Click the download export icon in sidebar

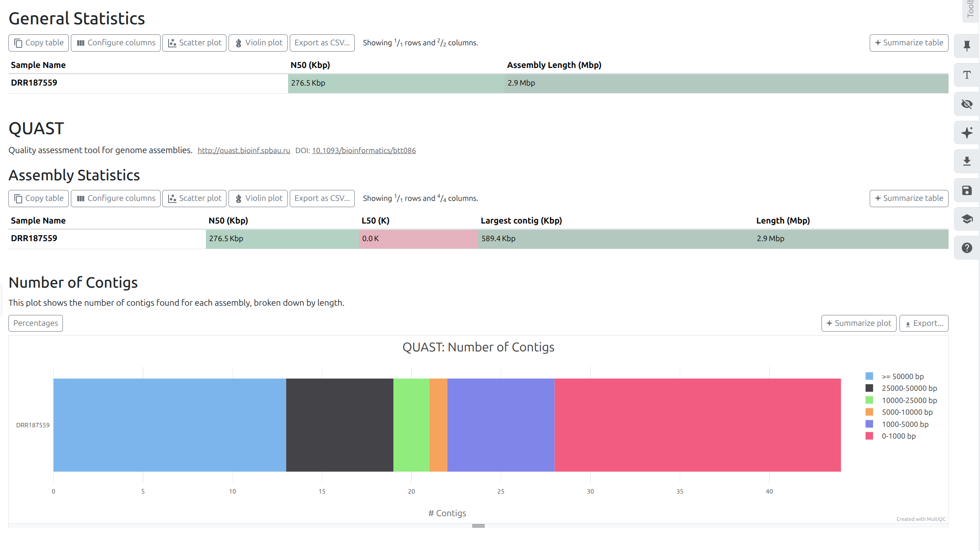[x=967, y=161]
